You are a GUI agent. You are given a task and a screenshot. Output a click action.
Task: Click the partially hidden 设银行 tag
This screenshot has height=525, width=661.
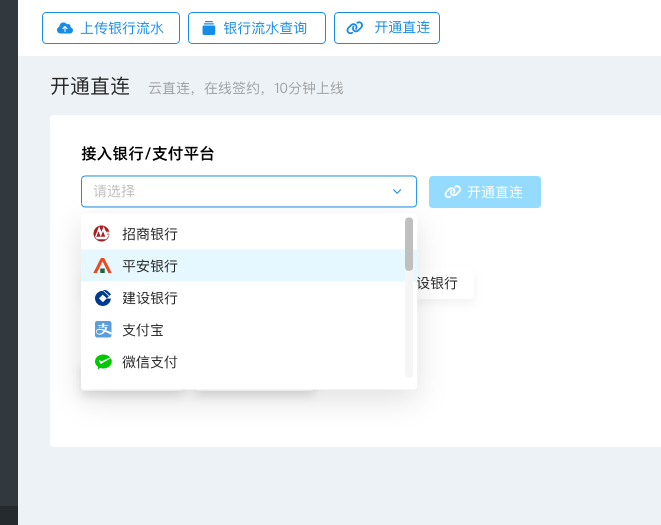tap(445, 283)
